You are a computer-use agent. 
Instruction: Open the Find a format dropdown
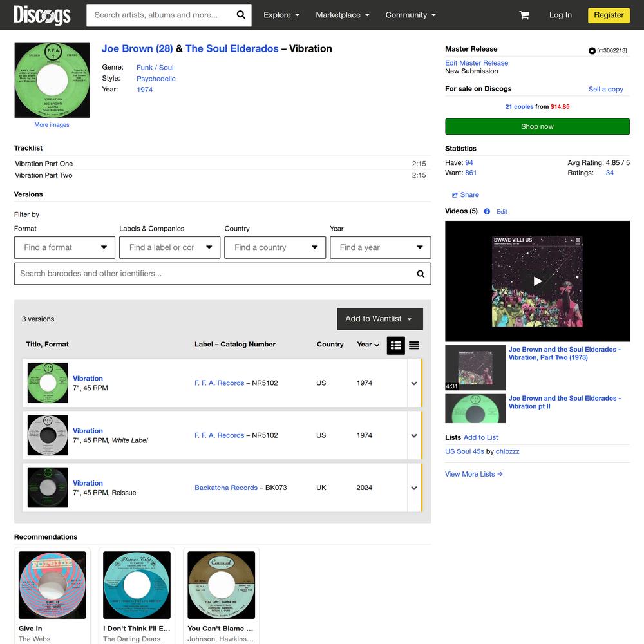pos(64,247)
